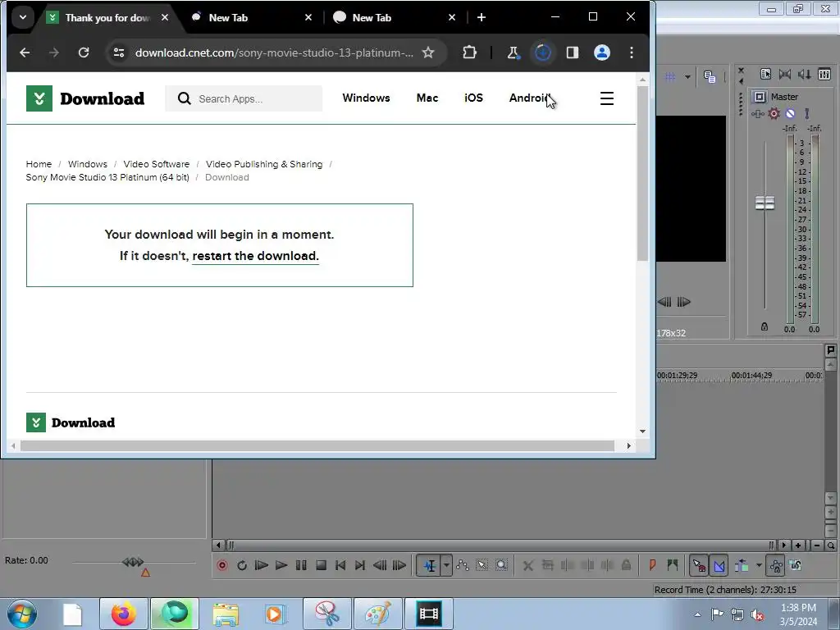
Task: Toggle Enable Snapping
Action: coord(699,565)
